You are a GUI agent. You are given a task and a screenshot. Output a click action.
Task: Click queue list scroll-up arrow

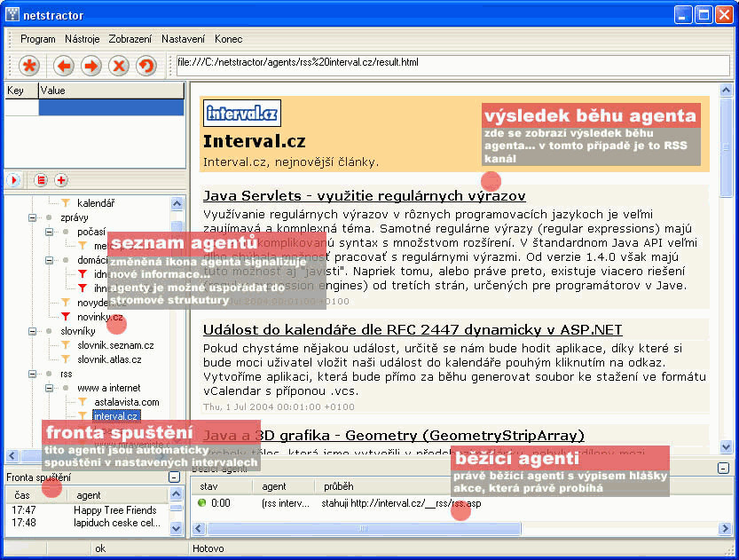[176, 494]
